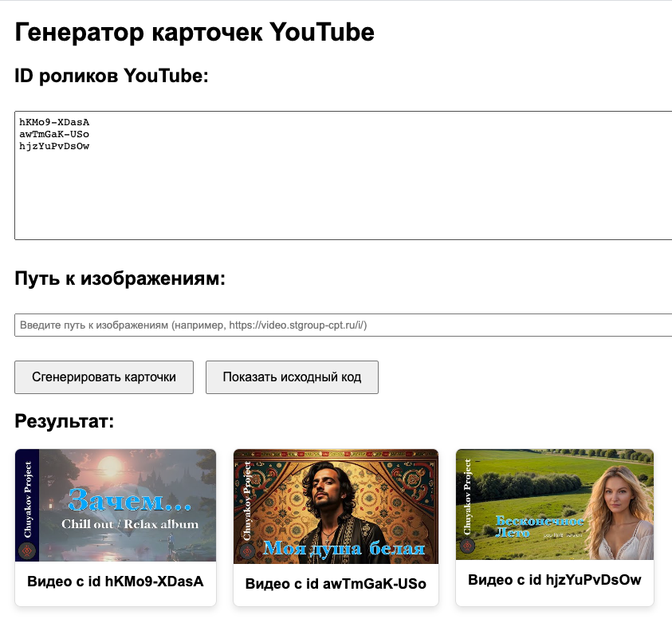Click the Генератор карточек YouTube heading
The image size is (672, 623).
click(195, 32)
